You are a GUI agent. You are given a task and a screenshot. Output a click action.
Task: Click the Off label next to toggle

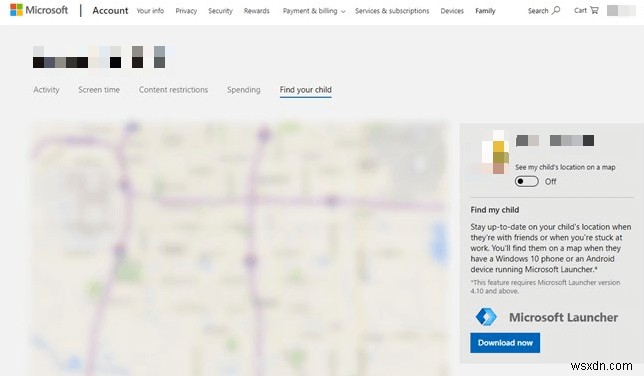click(x=550, y=182)
